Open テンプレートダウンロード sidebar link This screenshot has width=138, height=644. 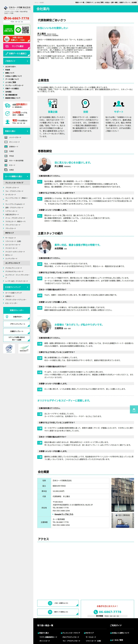[x=14, y=86]
